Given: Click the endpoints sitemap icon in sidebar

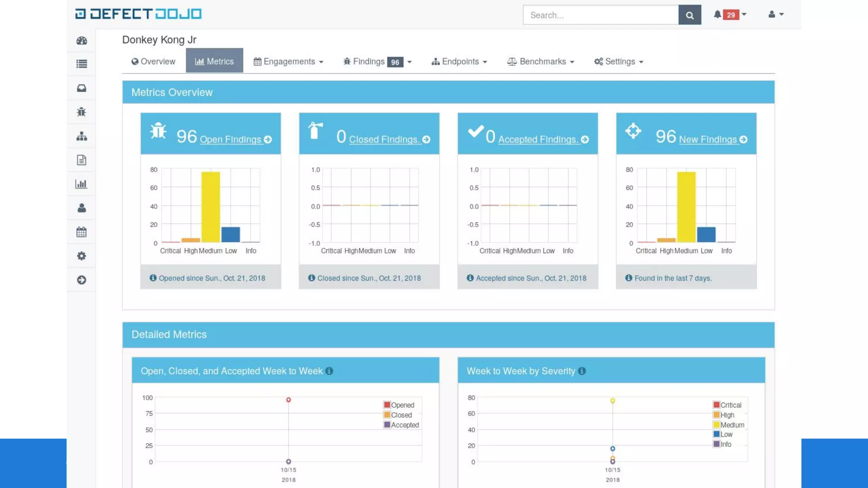Looking at the screenshot, I should click(x=81, y=136).
